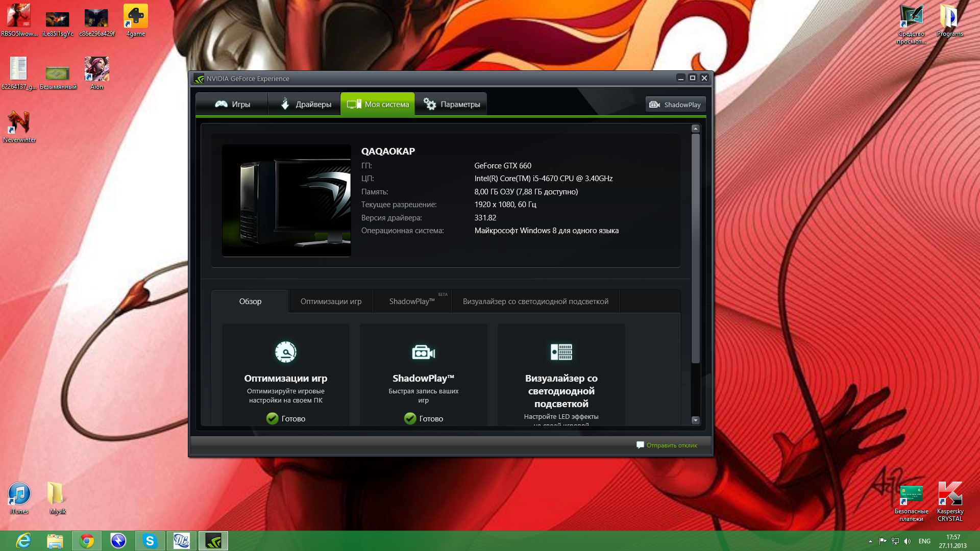The image size is (980, 551).
Task: Open the taskbar clock and date
Action: coord(953,541)
